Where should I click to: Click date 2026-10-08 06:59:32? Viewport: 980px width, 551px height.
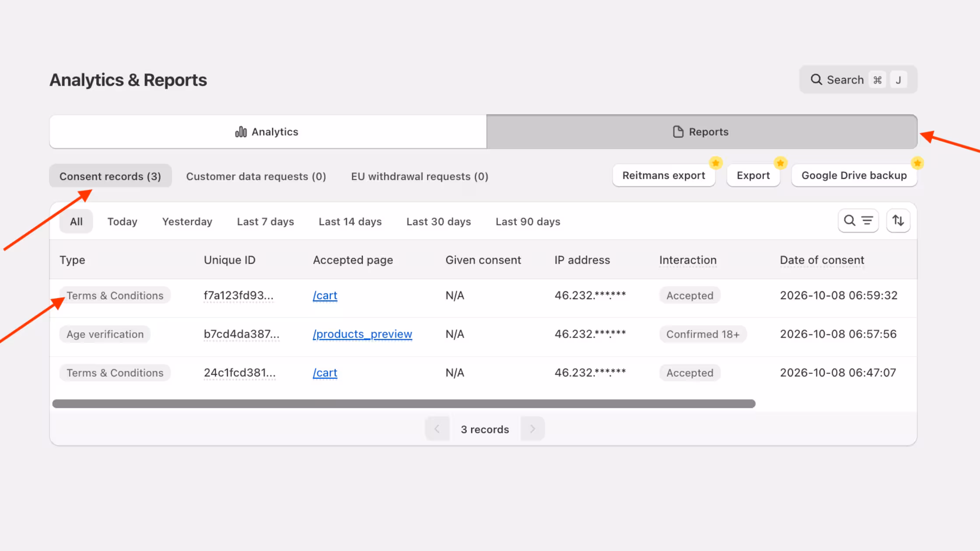tap(838, 296)
